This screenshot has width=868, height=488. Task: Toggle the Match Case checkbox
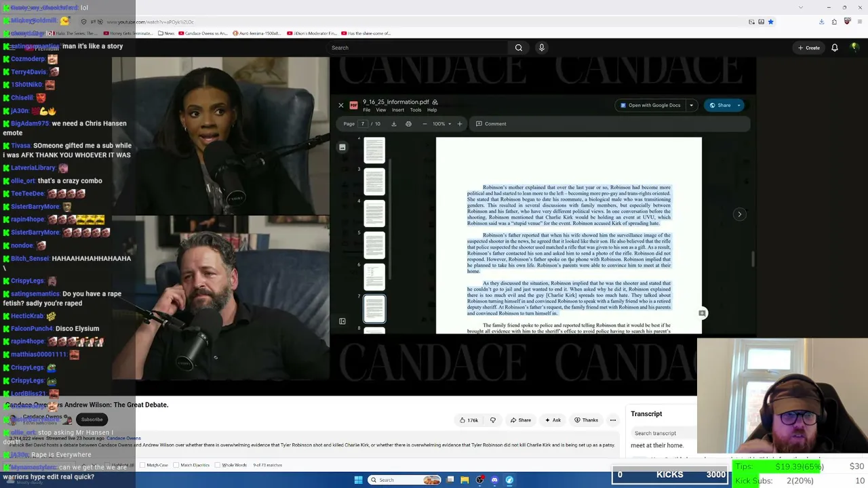(142, 465)
